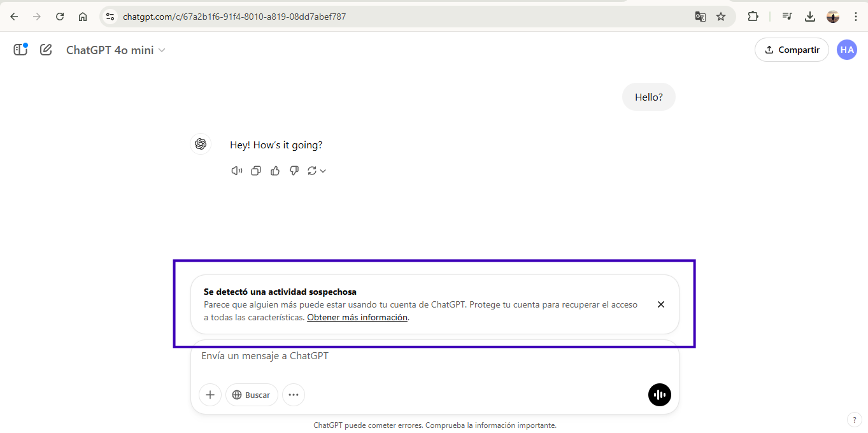Bookmark this page with the star
868x433 pixels.
click(x=721, y=17)
